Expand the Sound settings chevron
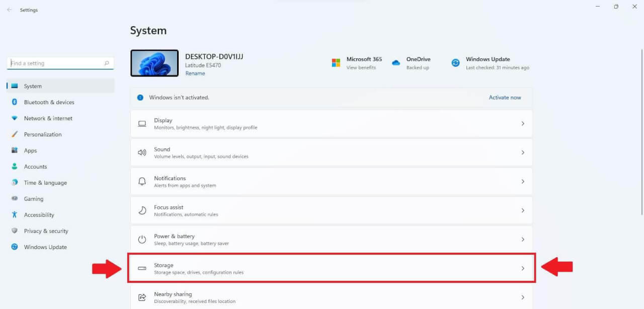This screenshot has height=309, width=644. (522, 152)
